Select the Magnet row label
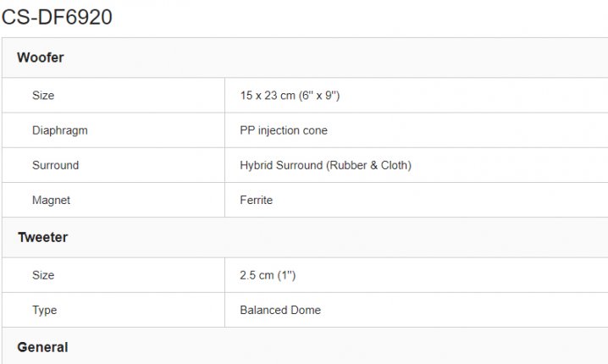608x364 pixels. click(51, 200)
